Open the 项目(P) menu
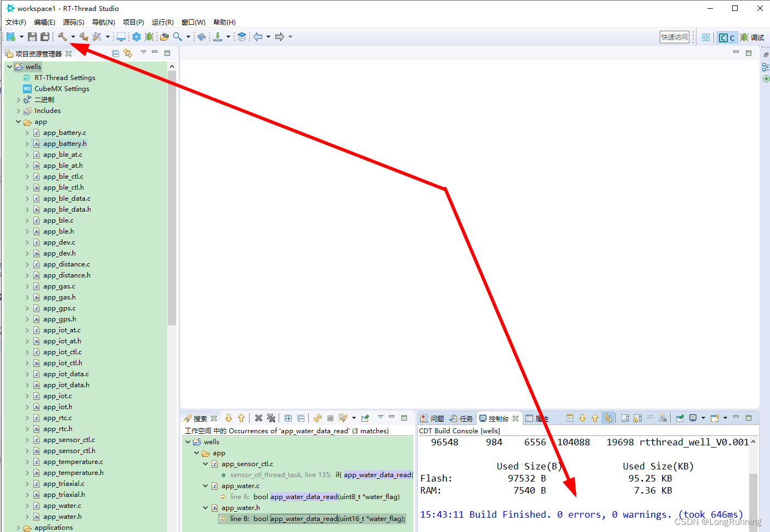Screen dimensions: 770x532 (133, 22)
